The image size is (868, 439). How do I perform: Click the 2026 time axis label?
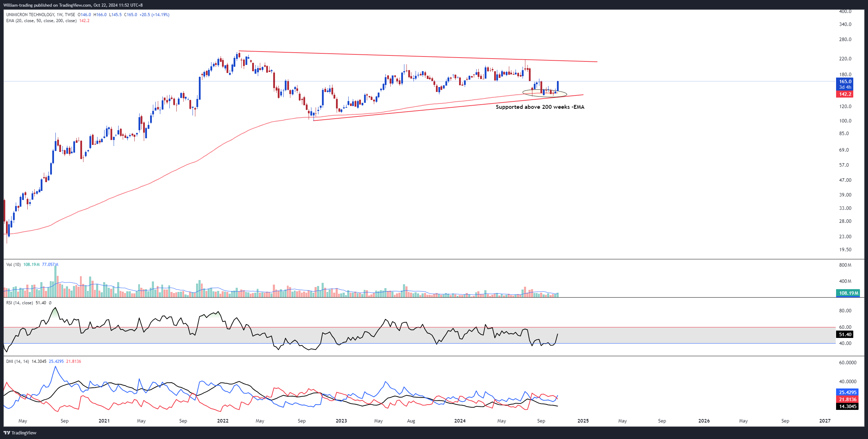pos(704,421)
